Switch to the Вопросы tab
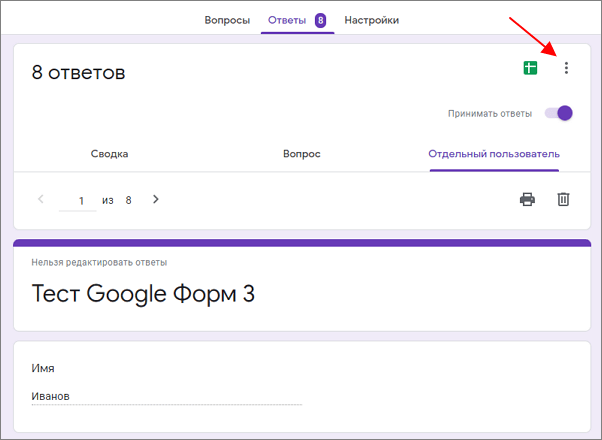 227,20
